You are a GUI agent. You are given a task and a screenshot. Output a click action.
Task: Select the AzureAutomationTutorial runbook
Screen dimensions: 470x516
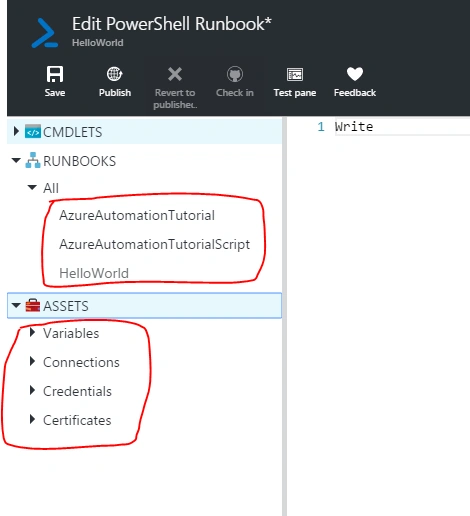tap(137, 215)
